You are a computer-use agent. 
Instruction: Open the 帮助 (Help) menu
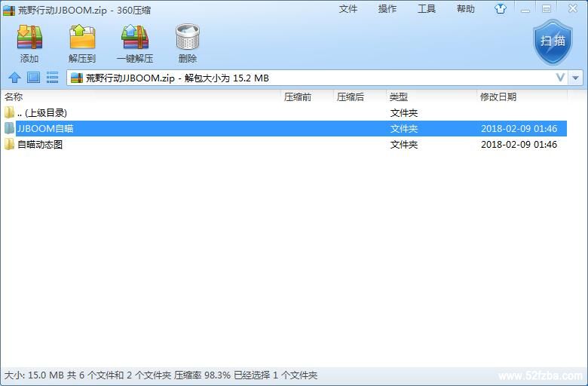(466, 9)
